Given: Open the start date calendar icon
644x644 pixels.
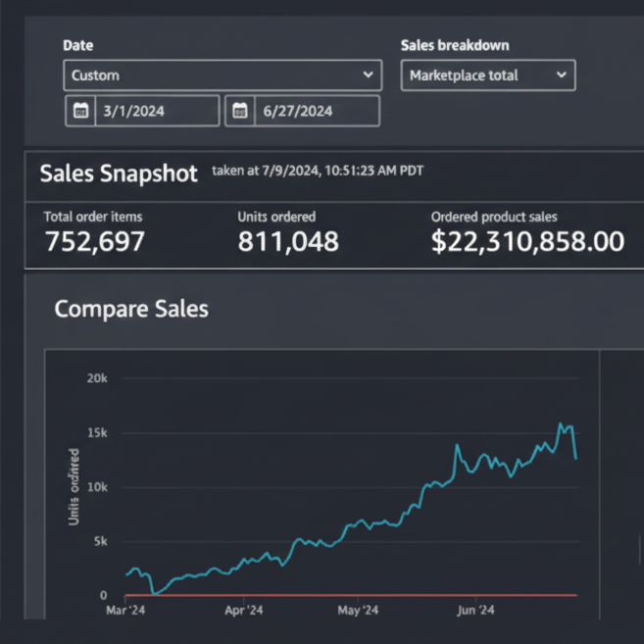Looking at the screenshot, I should click(x=80, y=111).
